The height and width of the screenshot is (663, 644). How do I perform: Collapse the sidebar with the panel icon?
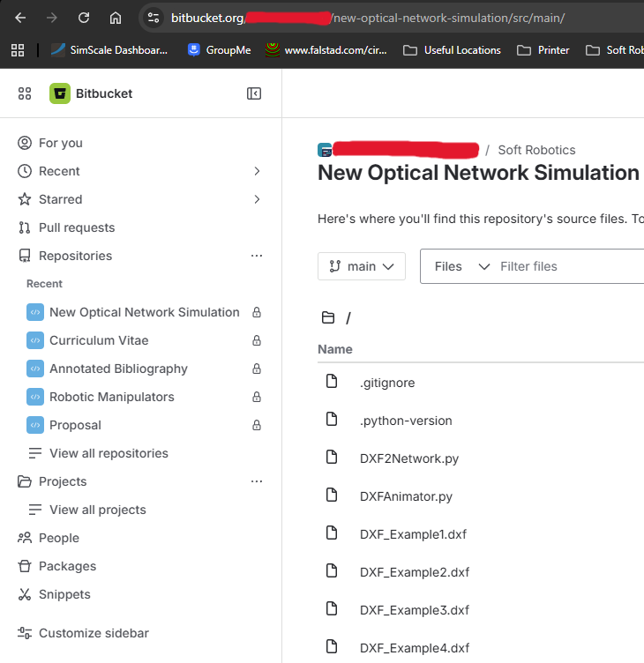coord(254,93)
